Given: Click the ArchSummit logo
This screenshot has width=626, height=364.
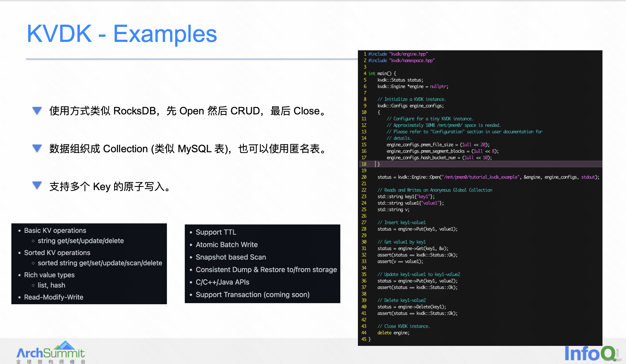Looking at the screenshot, I should pos(51,352).
